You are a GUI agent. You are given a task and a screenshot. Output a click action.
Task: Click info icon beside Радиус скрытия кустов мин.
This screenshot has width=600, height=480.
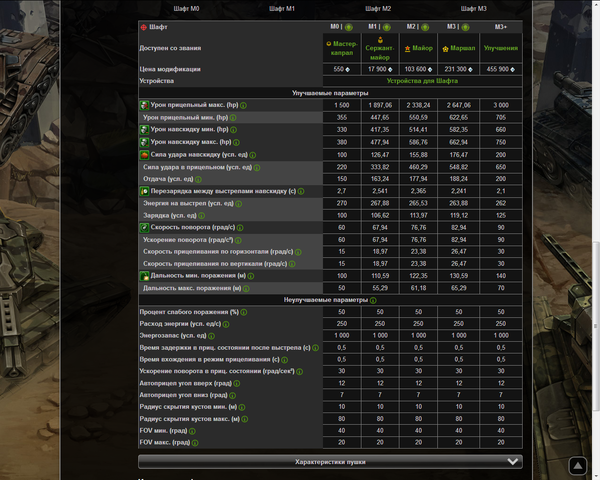pyautogui.click(x=242, y=407)
